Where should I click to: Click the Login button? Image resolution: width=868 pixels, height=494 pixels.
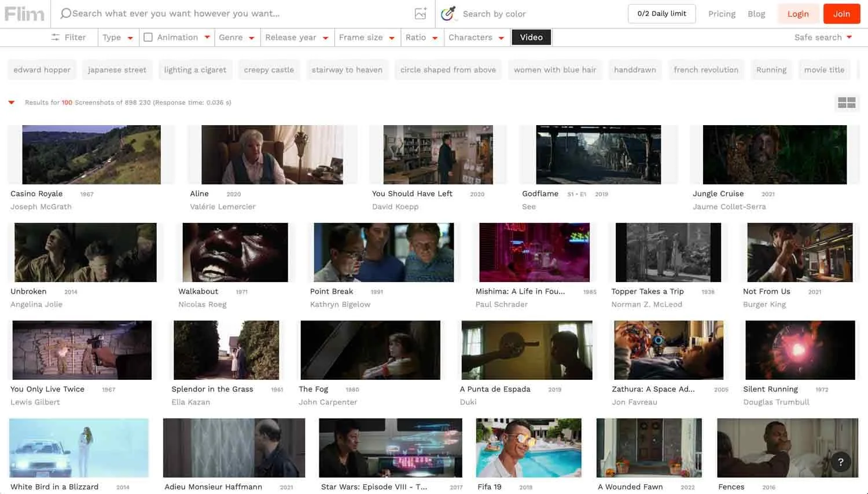[x=798, y=14]
